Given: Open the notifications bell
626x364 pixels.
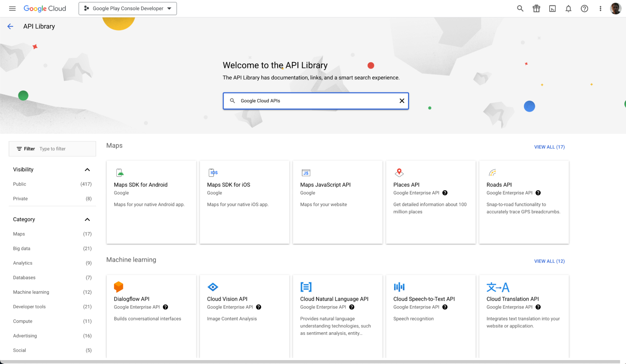Looking at the screenshot, I should click(568, 8).
